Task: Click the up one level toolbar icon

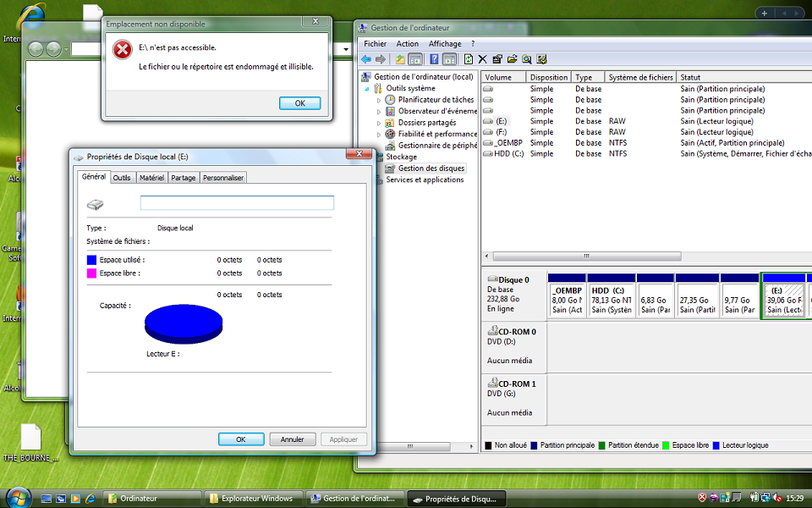Action: coord(398,58)
